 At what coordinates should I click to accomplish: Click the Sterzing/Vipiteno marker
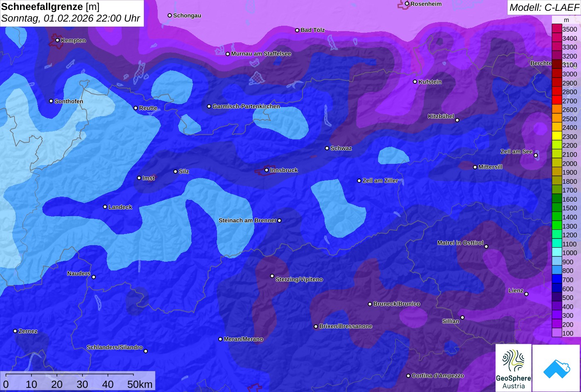pos(272,276)
